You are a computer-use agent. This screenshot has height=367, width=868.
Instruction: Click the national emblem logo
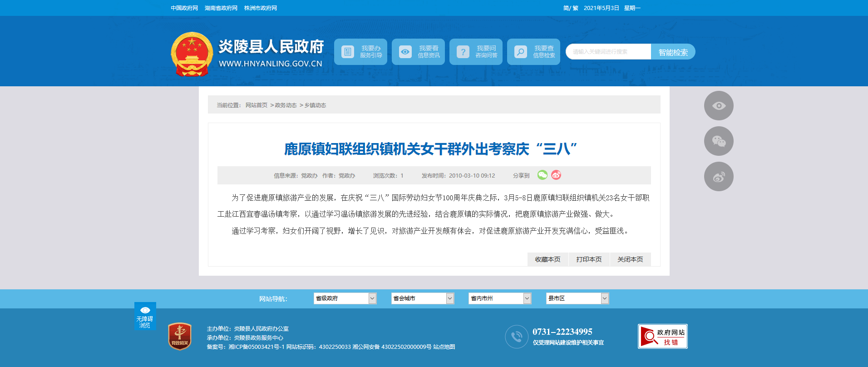tap(192, 54)
